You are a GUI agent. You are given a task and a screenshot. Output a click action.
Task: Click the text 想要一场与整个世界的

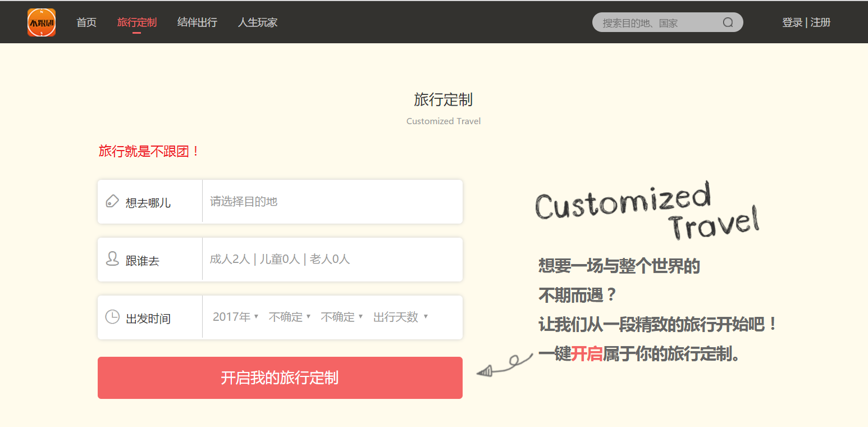click(619, 265)
